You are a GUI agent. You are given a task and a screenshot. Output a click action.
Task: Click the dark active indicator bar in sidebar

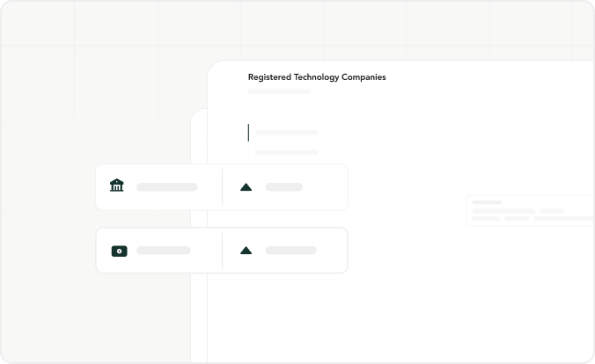point(248,133)
